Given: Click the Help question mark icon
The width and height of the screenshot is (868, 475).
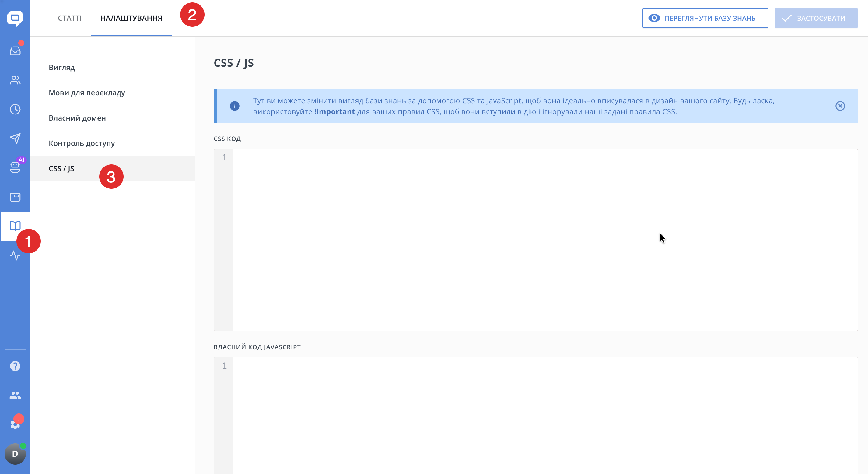Looking at the screenshot, I should 15,366.
